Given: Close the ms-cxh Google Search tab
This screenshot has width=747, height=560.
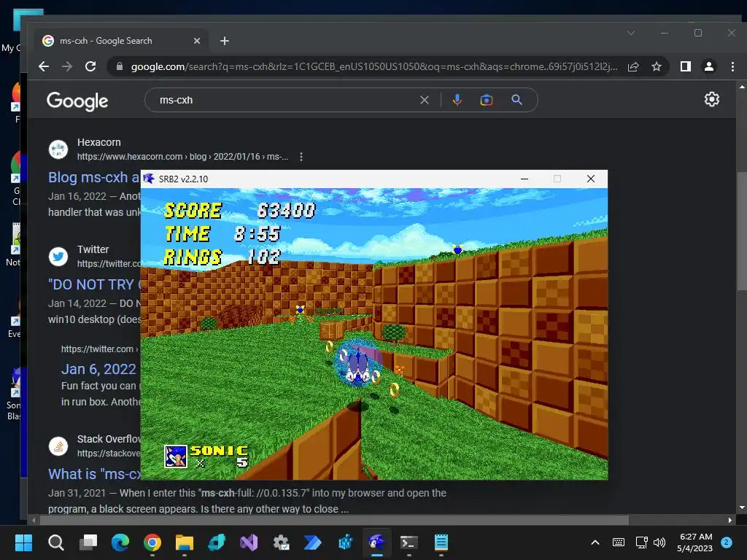Looking at the screenshot, I should pyautogui.click(x=197, y=41).
